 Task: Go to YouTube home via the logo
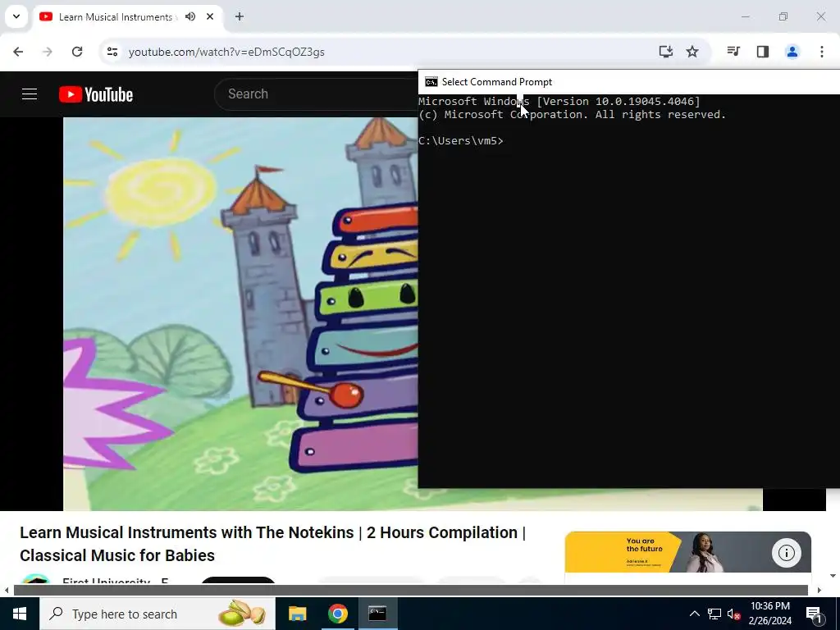(96, 94)
